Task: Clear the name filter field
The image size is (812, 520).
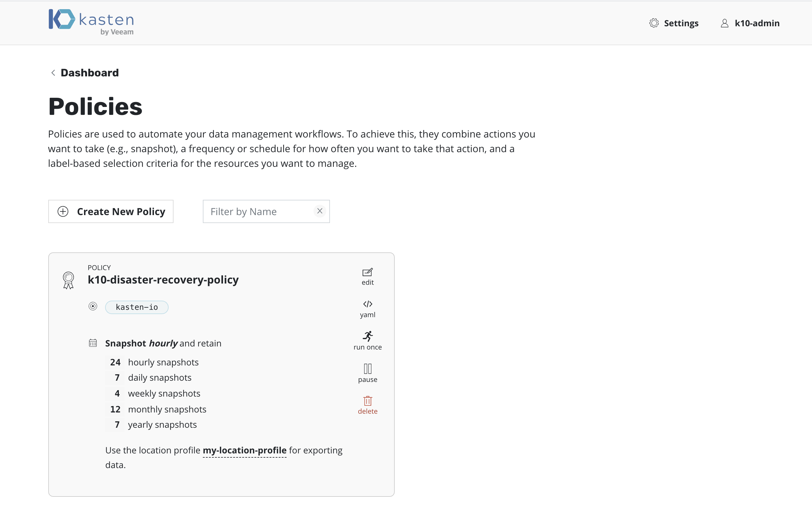Action: pyautogui.click(x=320, y=211)
